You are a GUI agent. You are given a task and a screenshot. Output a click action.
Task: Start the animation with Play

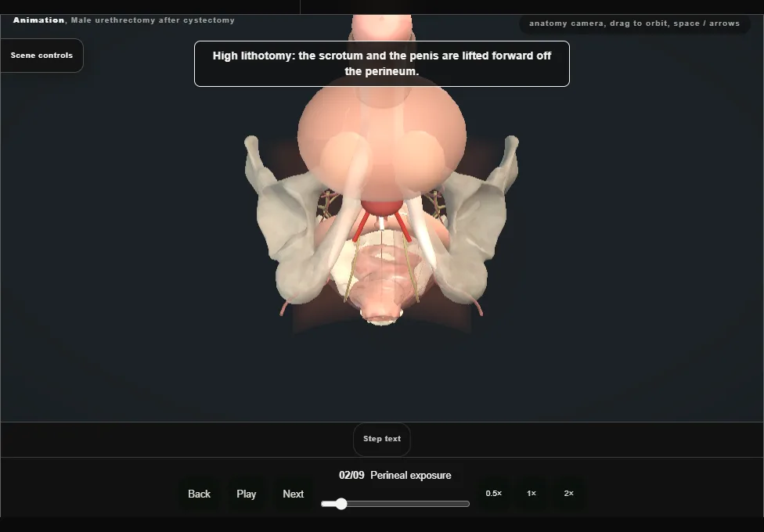point(247,494)
